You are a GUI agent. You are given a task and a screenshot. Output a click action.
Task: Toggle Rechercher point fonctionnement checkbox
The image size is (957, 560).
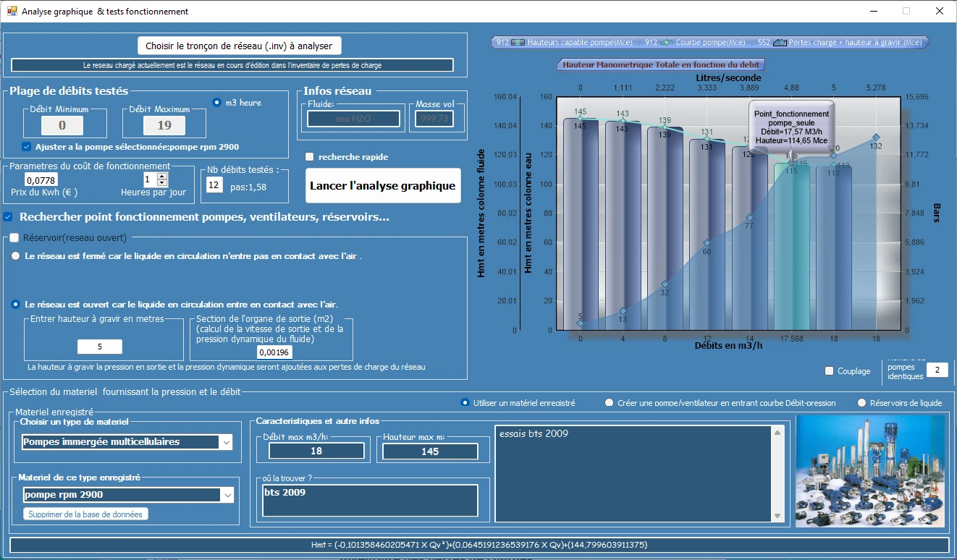click(x=8, y=216)
